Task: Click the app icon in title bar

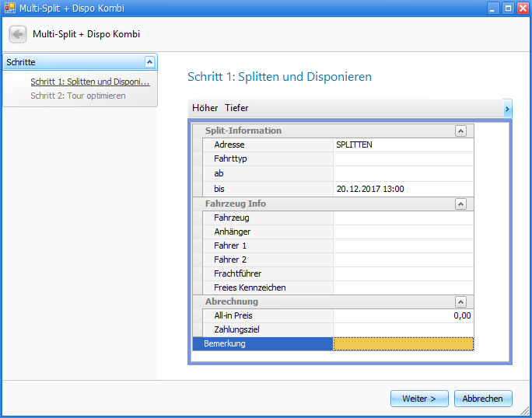Action: 9,9
